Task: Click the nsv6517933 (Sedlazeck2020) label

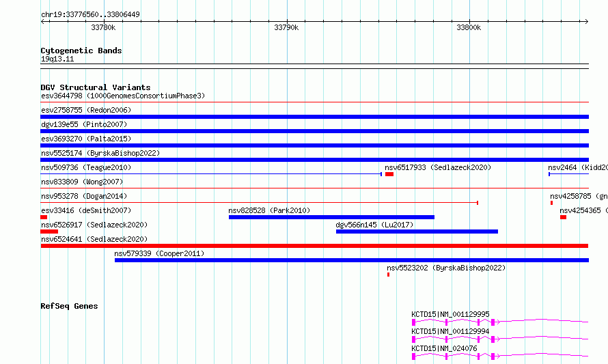Action: tap(438, 167)
